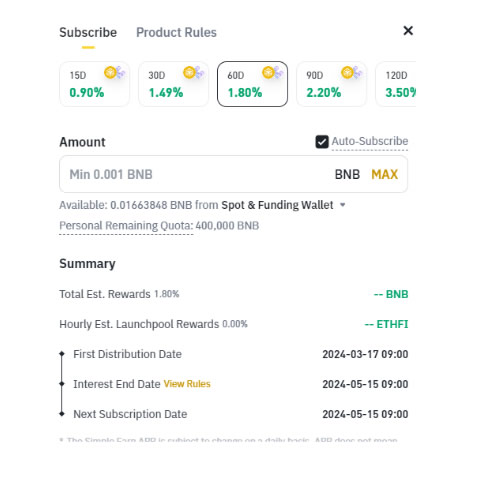The image size is (481, 478).
Task: Toggle the Auto-Subscribe checkbox
Action: pyautogui.click(x=322, y=142)
